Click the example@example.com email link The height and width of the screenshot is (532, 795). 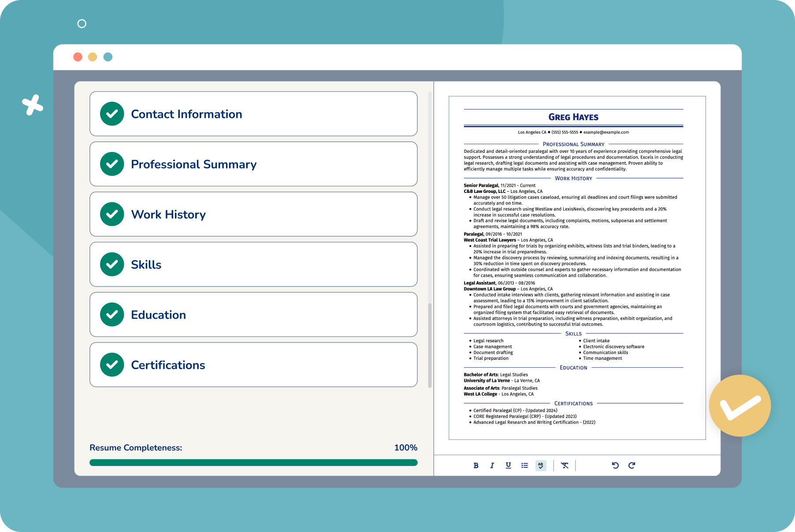pos(607,132)
